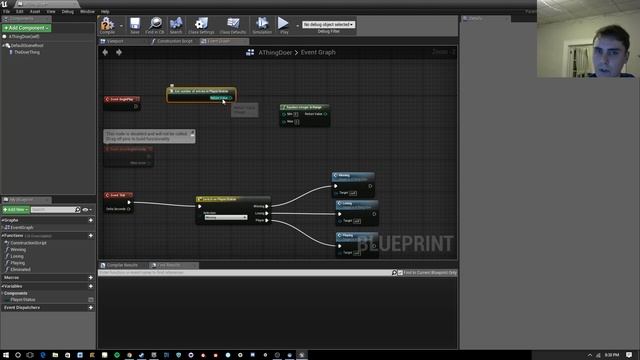Image resolution: width=640 pixels, height=360 pixels.
Task: Click the Winning output pin on switch node
Action: click(x=267, y=206)
